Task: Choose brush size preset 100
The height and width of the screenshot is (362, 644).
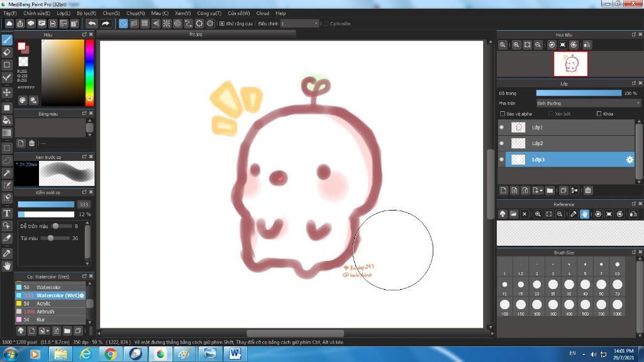Action: point(505,306)
